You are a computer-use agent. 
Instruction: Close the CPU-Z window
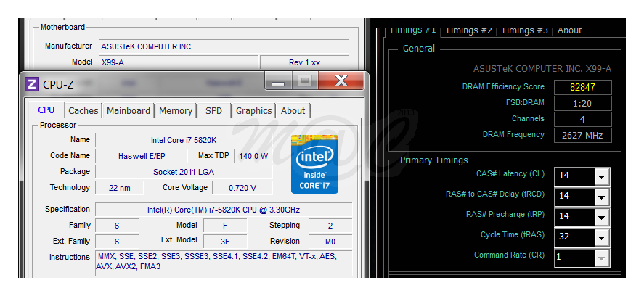click(x=341, y=81)
